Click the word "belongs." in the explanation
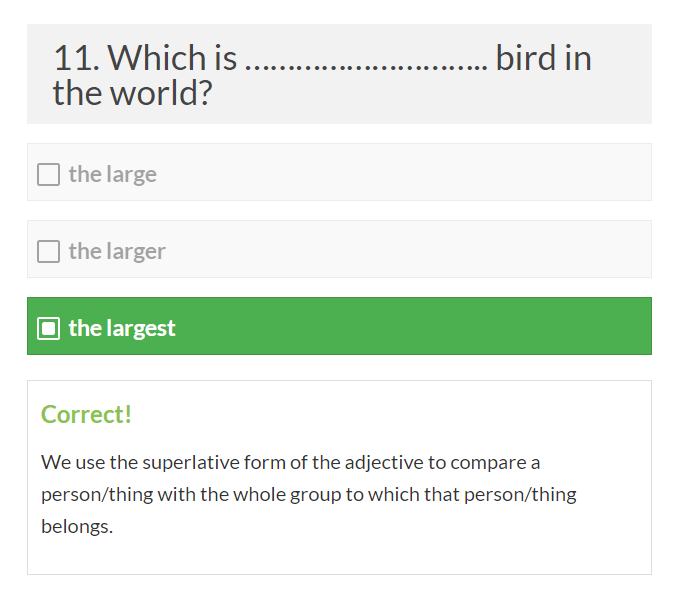The height and width of the screenshot is (599, 679). tap(77, 527)
